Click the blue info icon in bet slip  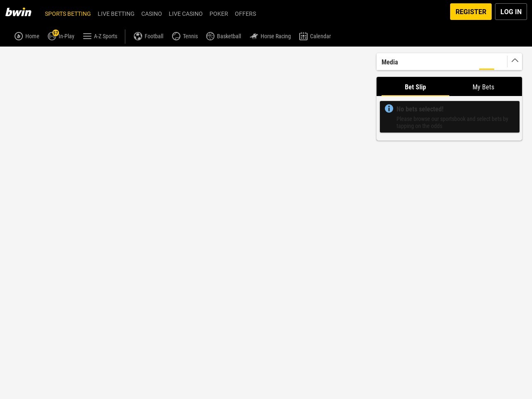(x=389, y=108)
